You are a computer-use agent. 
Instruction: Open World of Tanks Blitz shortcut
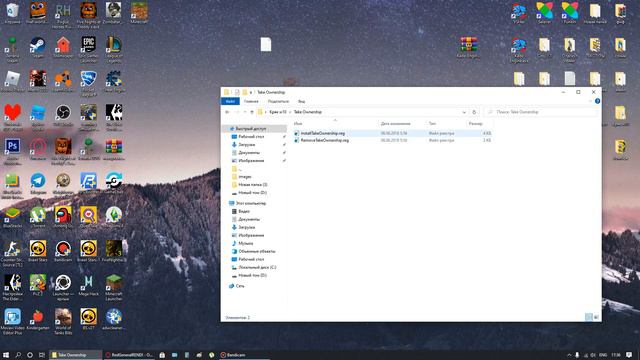pos(63,322)
